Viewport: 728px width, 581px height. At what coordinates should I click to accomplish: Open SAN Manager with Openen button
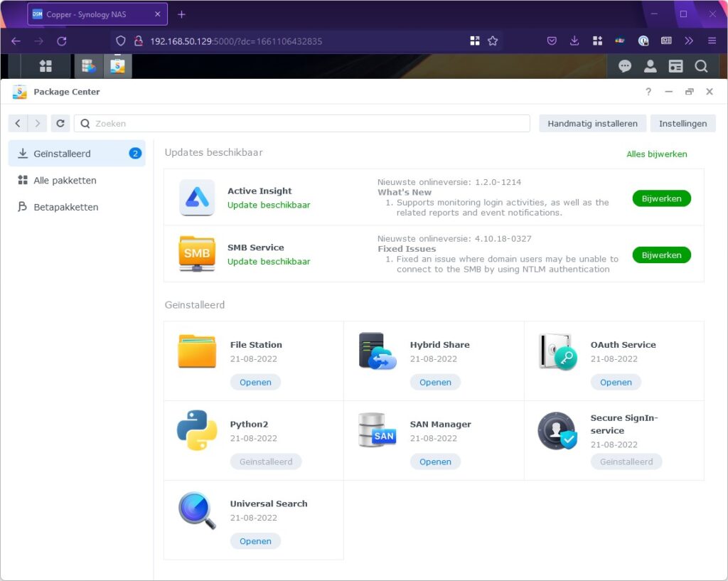click(435, 462)
